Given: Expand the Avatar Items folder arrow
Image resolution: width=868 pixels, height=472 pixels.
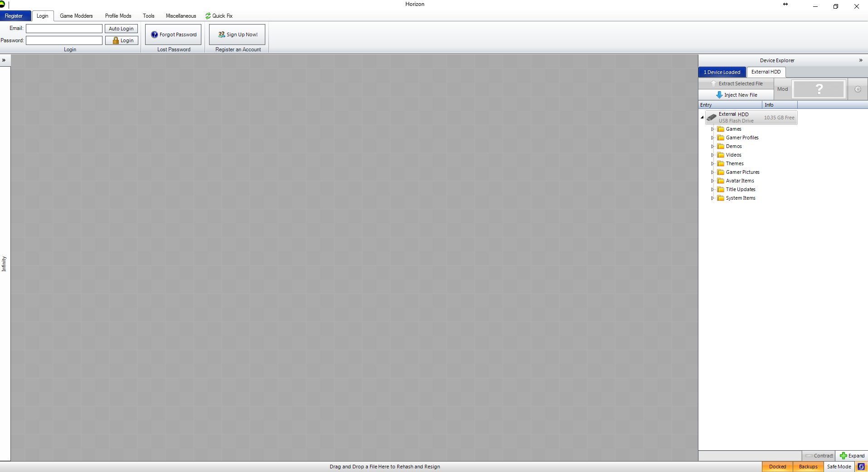Looking at the screenshot, I should click(712, 181).
